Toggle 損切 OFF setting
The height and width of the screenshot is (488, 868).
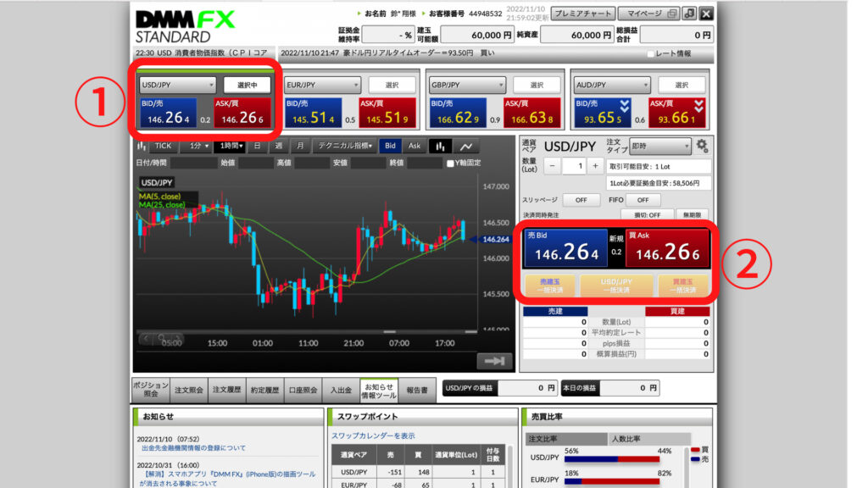pyautogui.click(x=647, y=214)
